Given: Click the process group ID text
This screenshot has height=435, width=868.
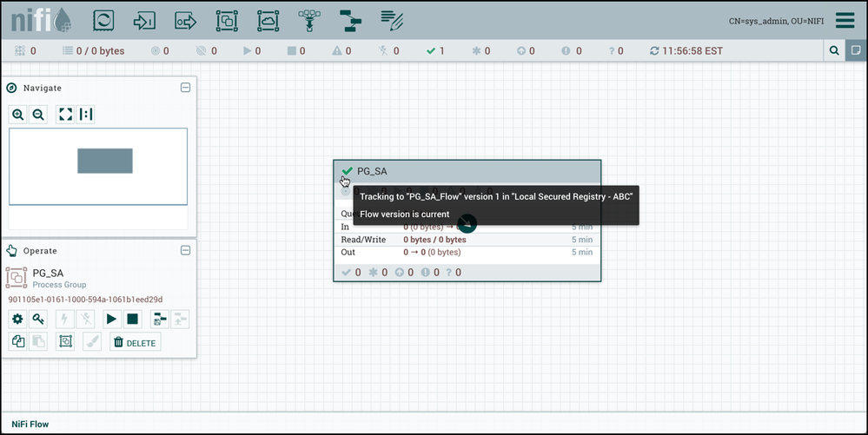Looking at the screenshot, I should pos(85,300).
